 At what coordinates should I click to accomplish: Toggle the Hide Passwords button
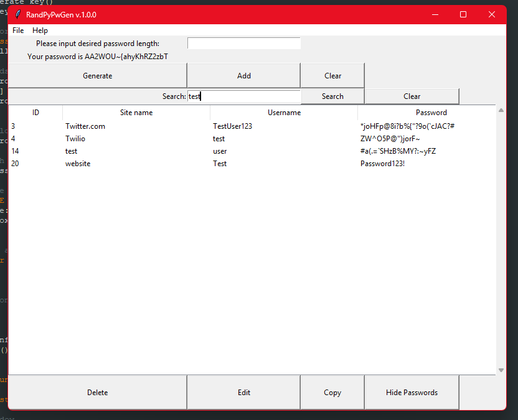pyautogui.click(x=412, y=392)
